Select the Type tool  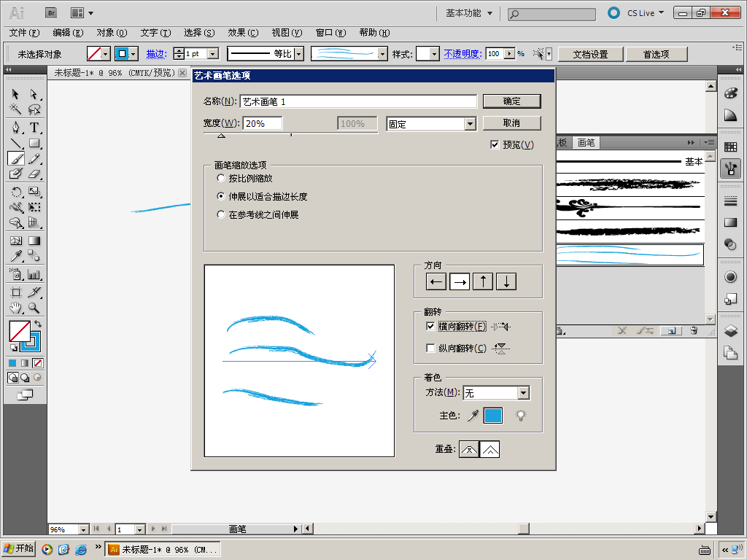tap(34, 127)
